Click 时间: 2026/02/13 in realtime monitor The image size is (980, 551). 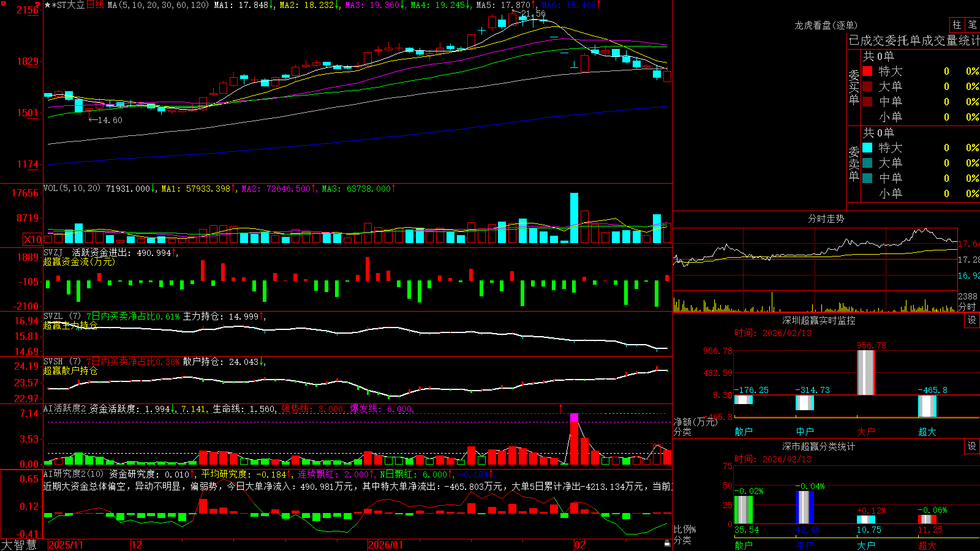[773, 333]
